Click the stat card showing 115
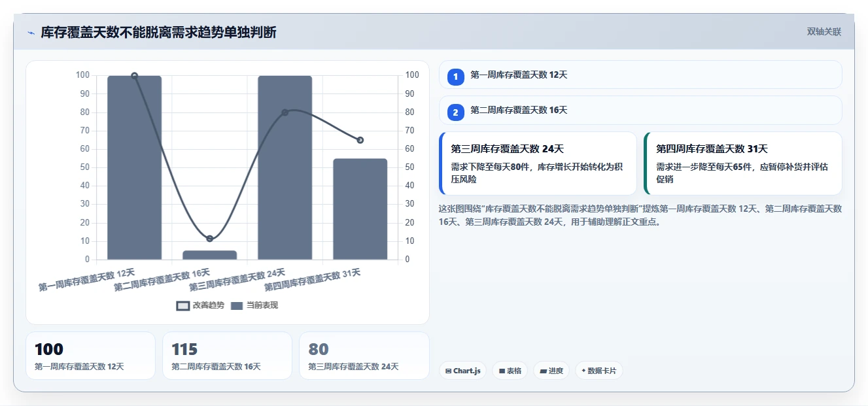Viewport: 868px width, 406px height. pos(227,356)
